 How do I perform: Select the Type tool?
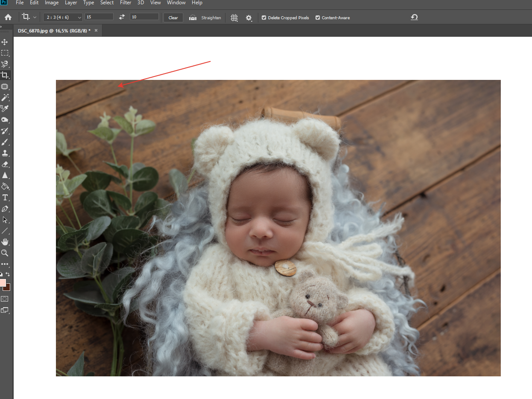[5, 197]
